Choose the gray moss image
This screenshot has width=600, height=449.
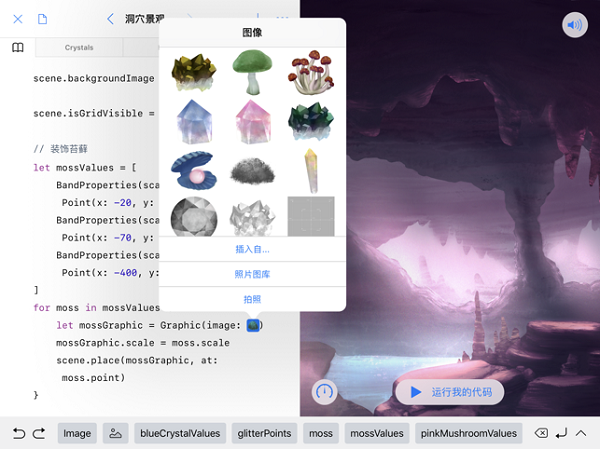tap(253, 171)
